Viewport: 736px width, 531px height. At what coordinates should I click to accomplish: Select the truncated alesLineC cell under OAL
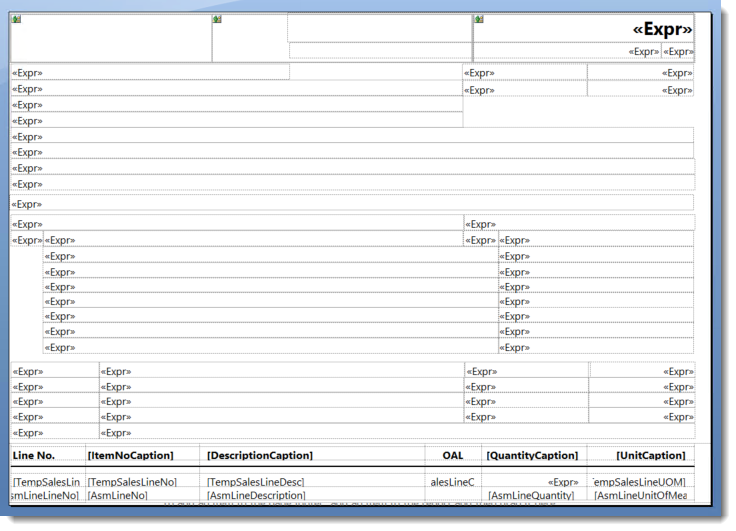[453, 482]
